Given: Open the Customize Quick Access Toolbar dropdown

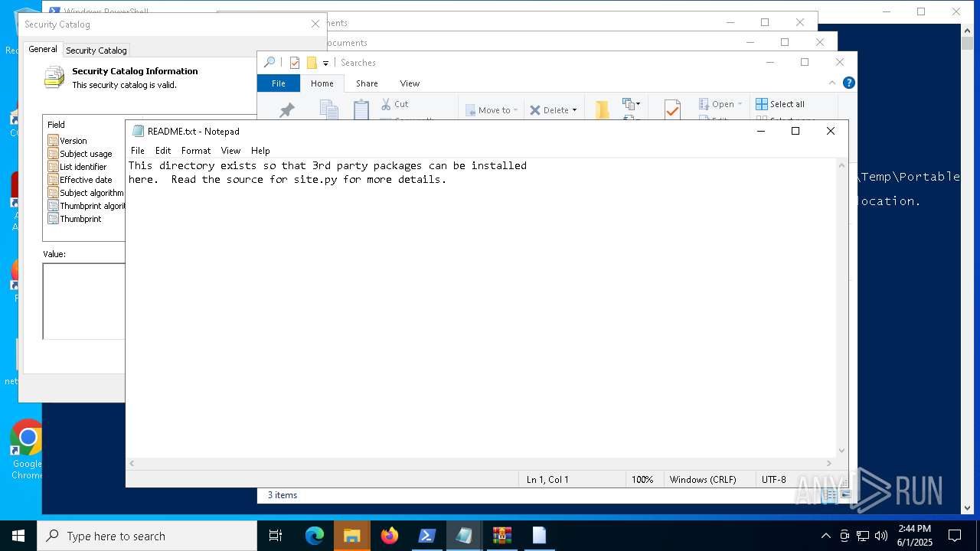Looking at the screenshot, I should point(325,64).
